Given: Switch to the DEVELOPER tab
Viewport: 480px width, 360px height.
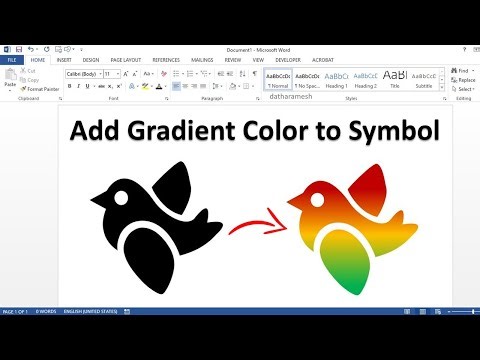Looking at the screenshot, I should click(x=288, y=60).
